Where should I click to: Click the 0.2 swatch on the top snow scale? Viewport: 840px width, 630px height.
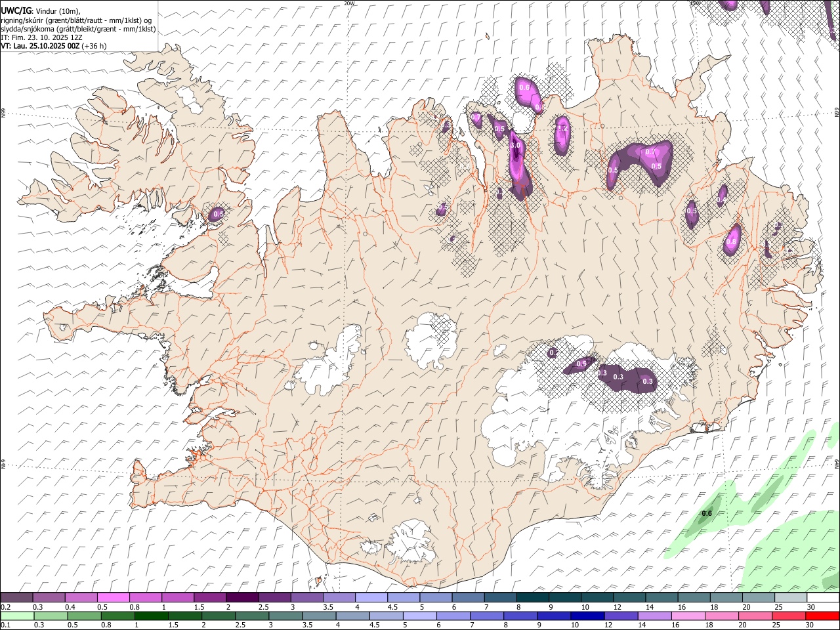16,597
